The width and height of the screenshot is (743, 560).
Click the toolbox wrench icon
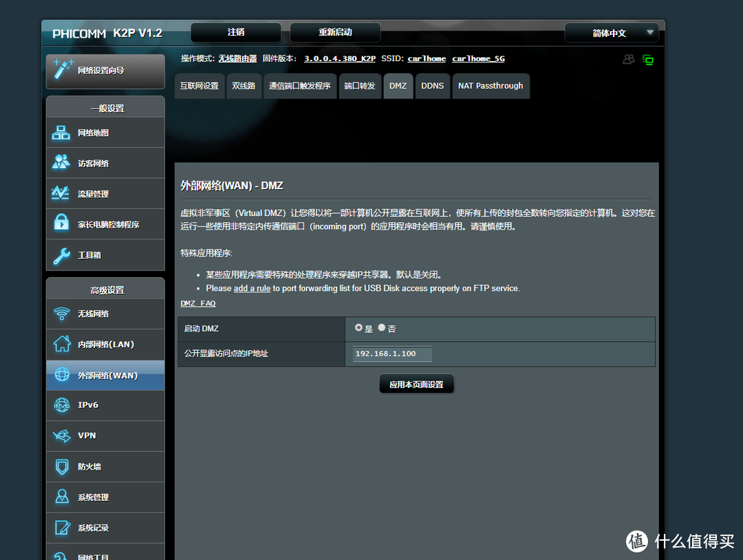pyautogui.click(x=62, y=256)
